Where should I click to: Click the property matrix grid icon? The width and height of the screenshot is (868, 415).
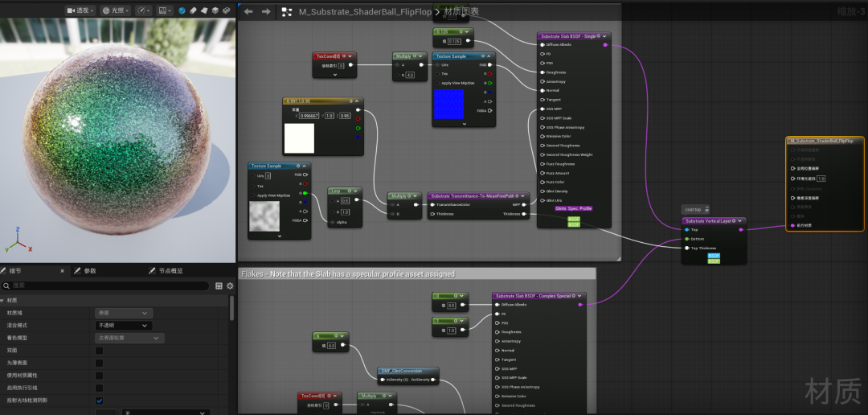219,286
